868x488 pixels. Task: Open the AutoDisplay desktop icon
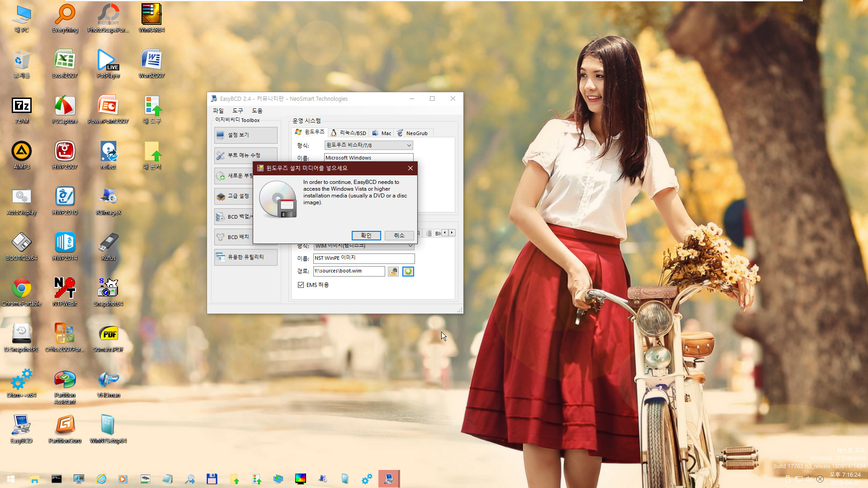(22, 201)
